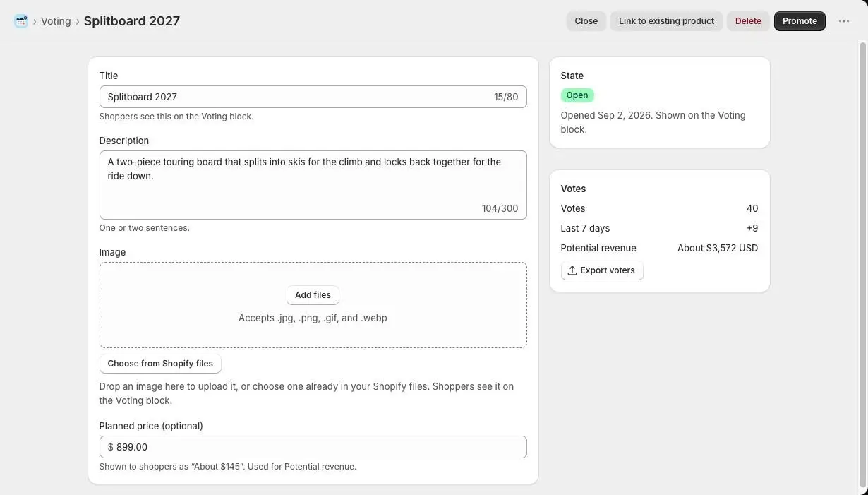This screenshot has height=495, width=868.
Task: Click the +9 last 7 days value
Action: [752, 228]
